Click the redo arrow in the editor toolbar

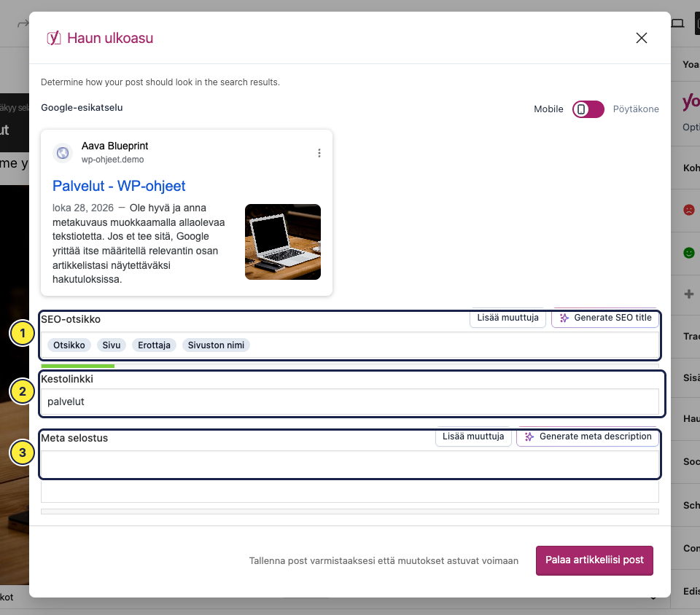pyautogui.click(x=23, y=23)
